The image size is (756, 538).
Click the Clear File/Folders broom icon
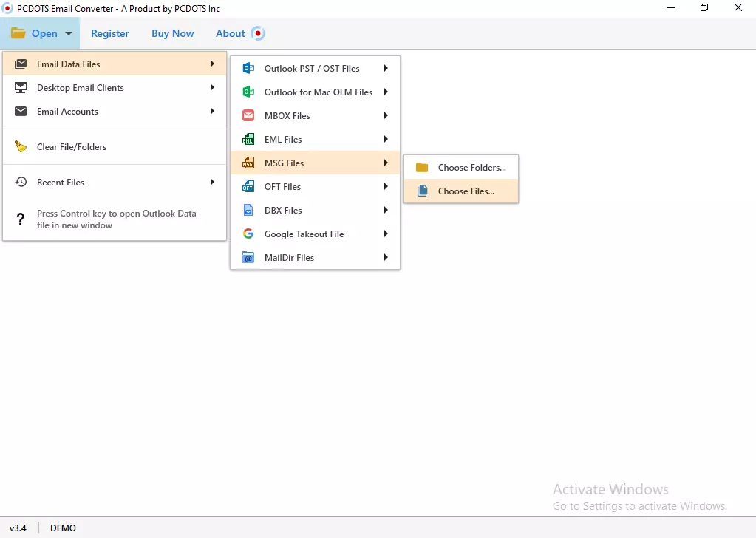(x=21, y=146)
